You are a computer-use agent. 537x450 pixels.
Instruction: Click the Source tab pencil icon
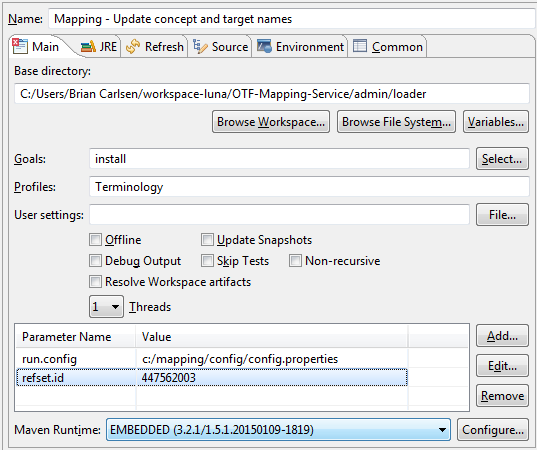point(200,46)
